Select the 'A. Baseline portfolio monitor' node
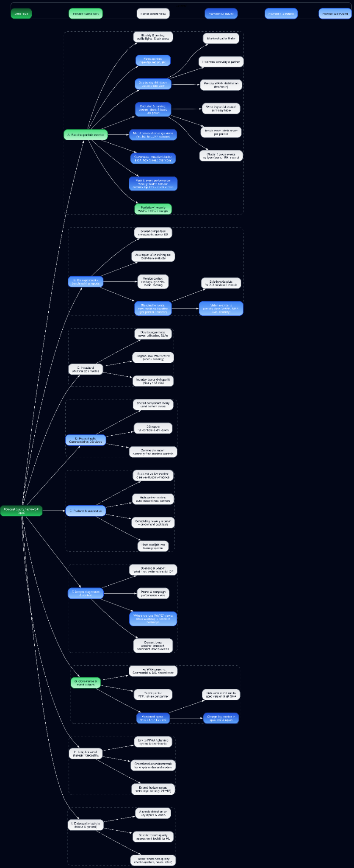This screenshot has height=868, width=354. (x=86, y=135)
